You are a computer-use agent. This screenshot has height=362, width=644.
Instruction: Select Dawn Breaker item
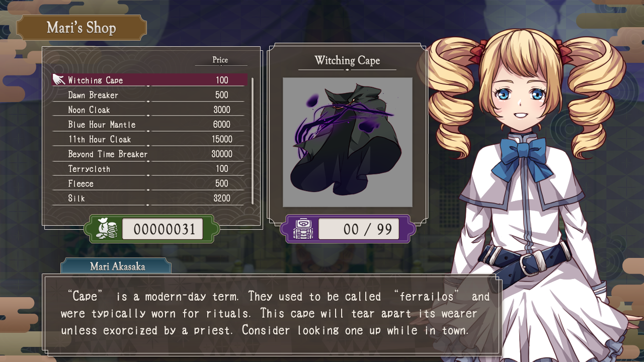(150, 95)
